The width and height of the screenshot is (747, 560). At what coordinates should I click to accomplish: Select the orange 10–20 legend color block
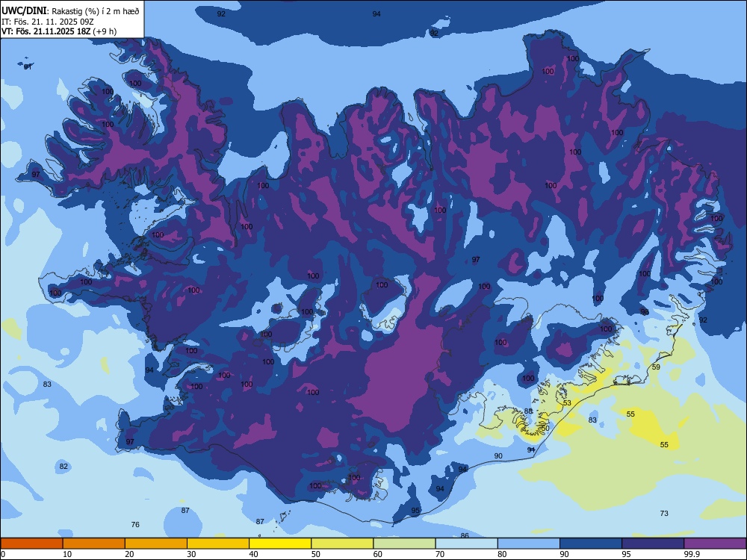click(94, 544)
